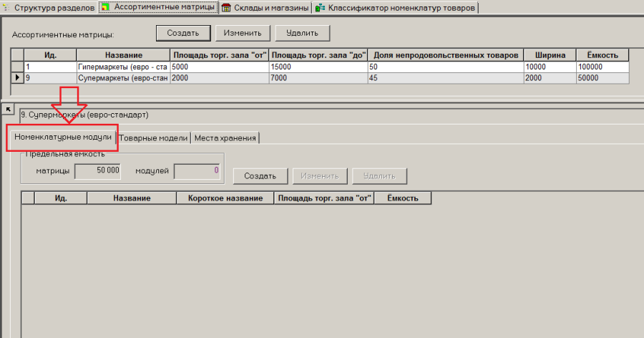Click upper Площадь торг. зала "от" header
Viewport: 644px width, 338px height.
pyautogui.click(x=220, y=55)
